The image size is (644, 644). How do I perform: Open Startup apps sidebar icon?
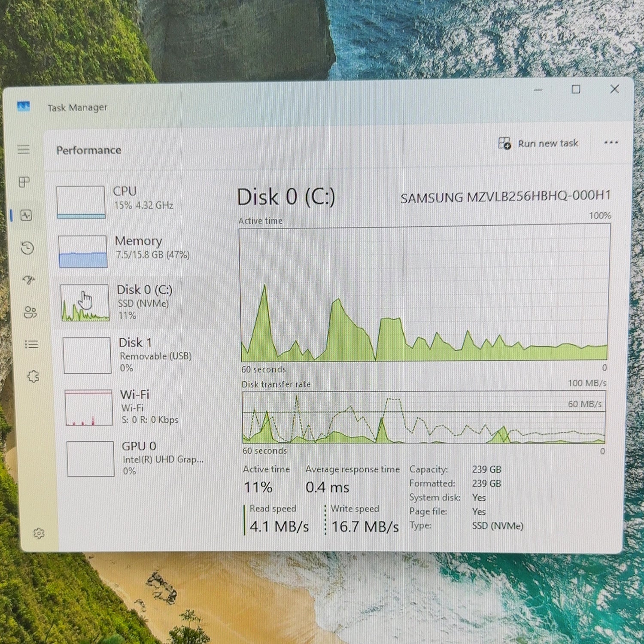click(x=29, y=280)
